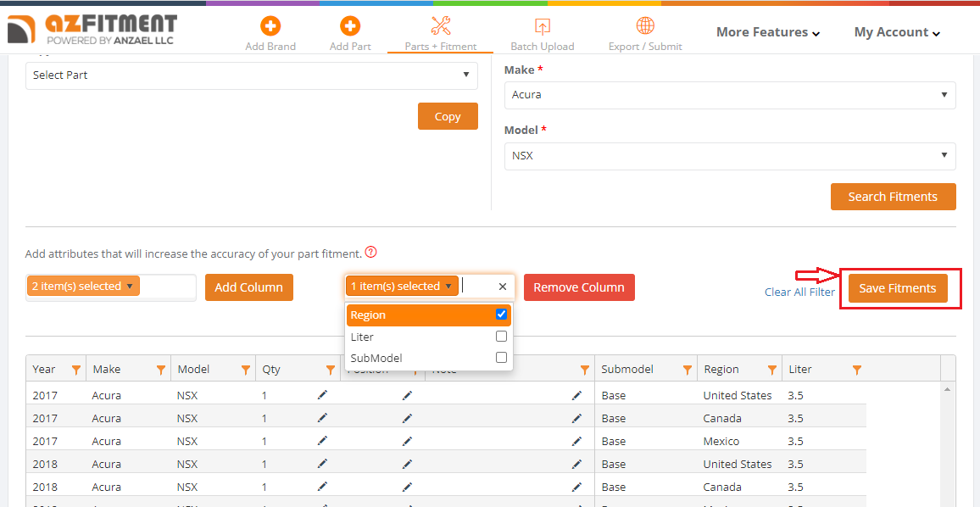980x507 pixels.
Task: Edit Qty for the 2018 United States row
Action: tap(322, 464)
